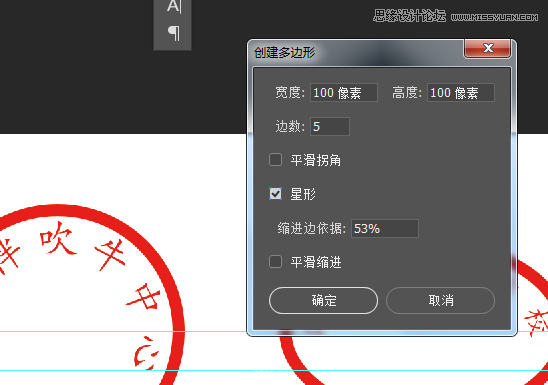Click the 高度 label
This screenshot has height=385, width=548.
pyautogui.click(x=407, y=93)
